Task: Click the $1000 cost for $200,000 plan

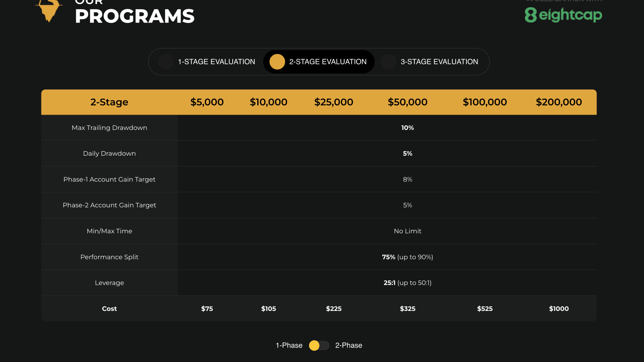Action: [x=559, y=309]
